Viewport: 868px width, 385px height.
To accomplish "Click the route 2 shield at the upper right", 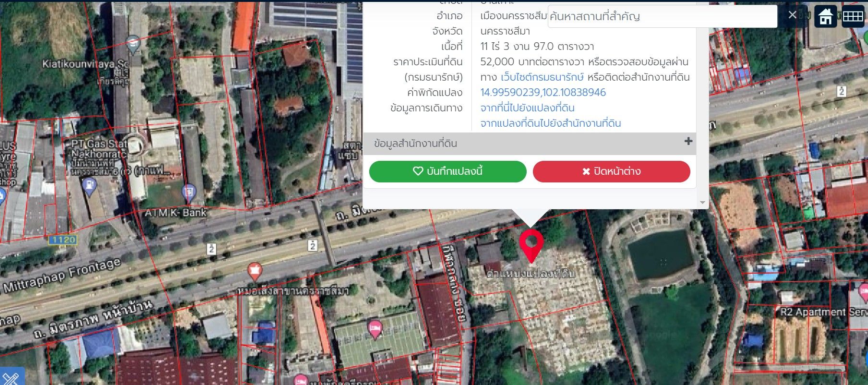I will click(842, 91).
